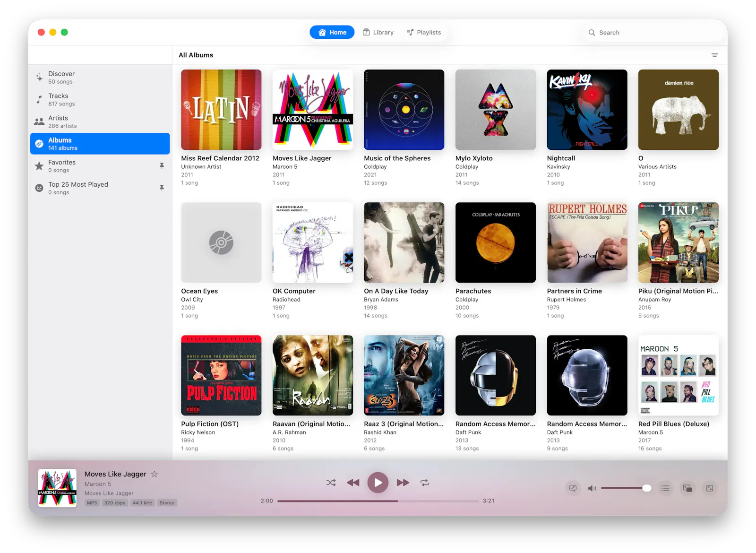Click the now playing artist Maroon 5
The height and width of the screenshot is (553, 756).
pyautogui.click(x=98, y=484)
